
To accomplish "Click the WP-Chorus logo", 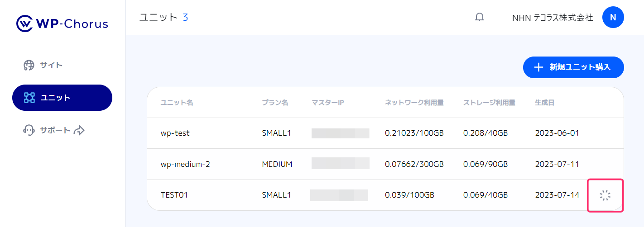I will tap(62, 24).
